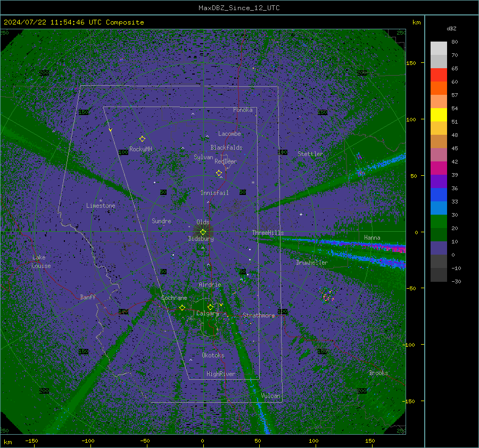The width and height of the screenshot is (479, 448).
Task: Click the Brooks label
Action: [x=378, y=373]
